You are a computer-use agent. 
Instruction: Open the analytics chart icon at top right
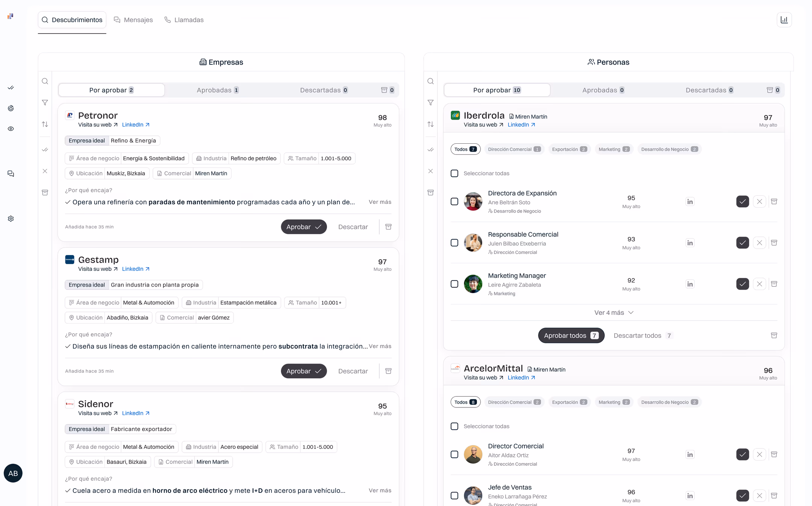tap(784, 20)
